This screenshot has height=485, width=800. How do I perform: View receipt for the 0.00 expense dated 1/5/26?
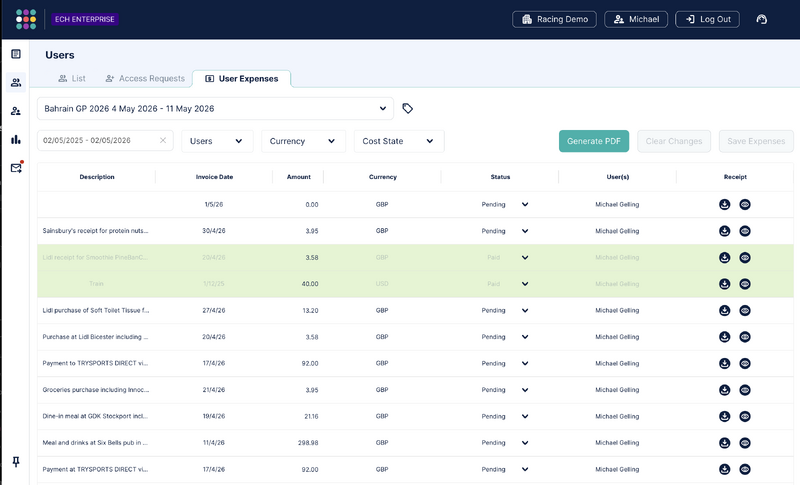[x=745, y=205]
